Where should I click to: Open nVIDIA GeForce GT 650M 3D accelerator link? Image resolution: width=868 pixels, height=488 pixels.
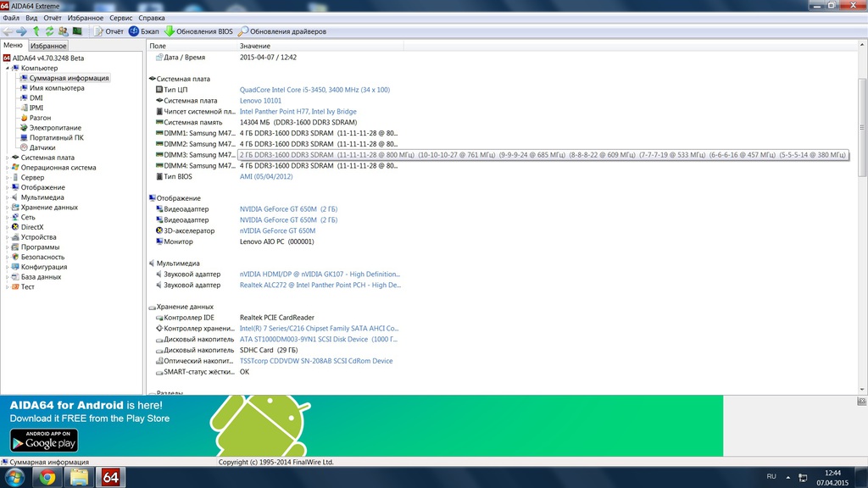[277, 230]
